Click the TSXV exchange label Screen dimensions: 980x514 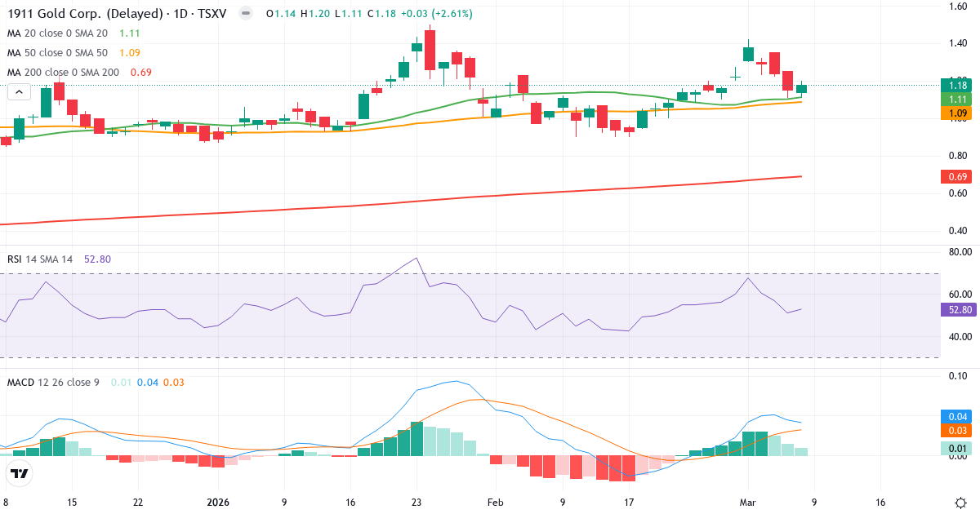tap(214, 13)
